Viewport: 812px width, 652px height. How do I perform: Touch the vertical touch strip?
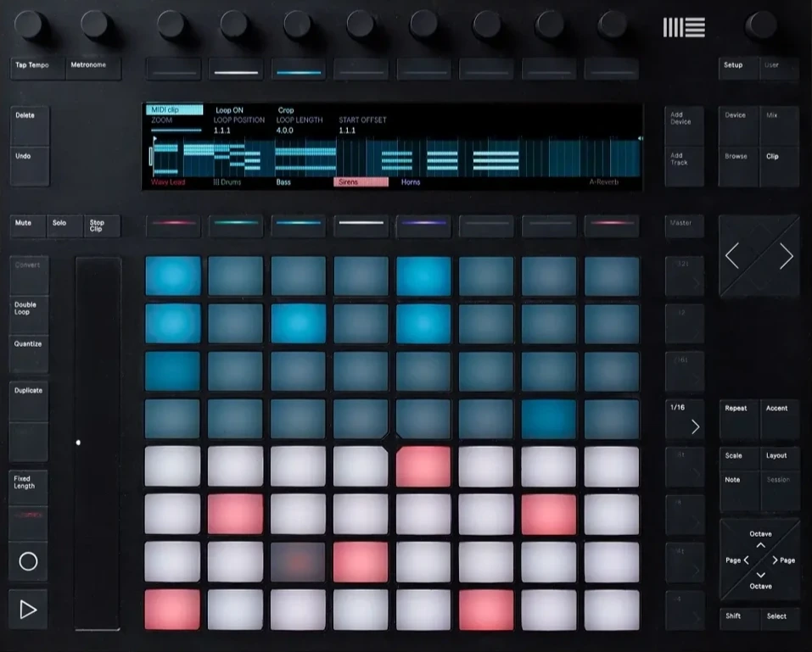[x=98, y=443]
